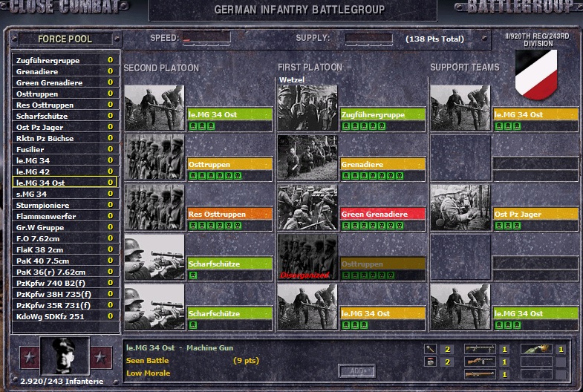Viewport: 583px width, 392px height.
Task: Click the speed indicator bar
Action: click(206, 39)
